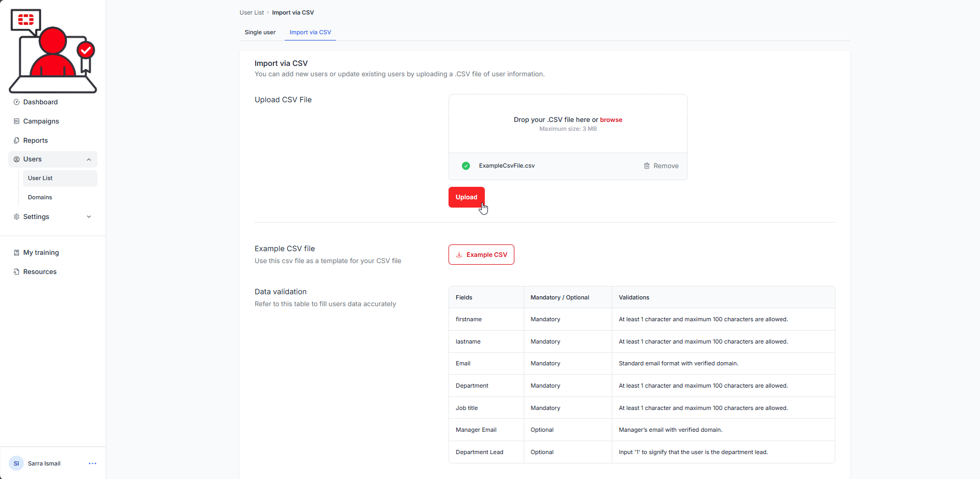Viewport: 980px width, 479px height.
Task: Click the red Upload button
Action: tap(466, 197)
